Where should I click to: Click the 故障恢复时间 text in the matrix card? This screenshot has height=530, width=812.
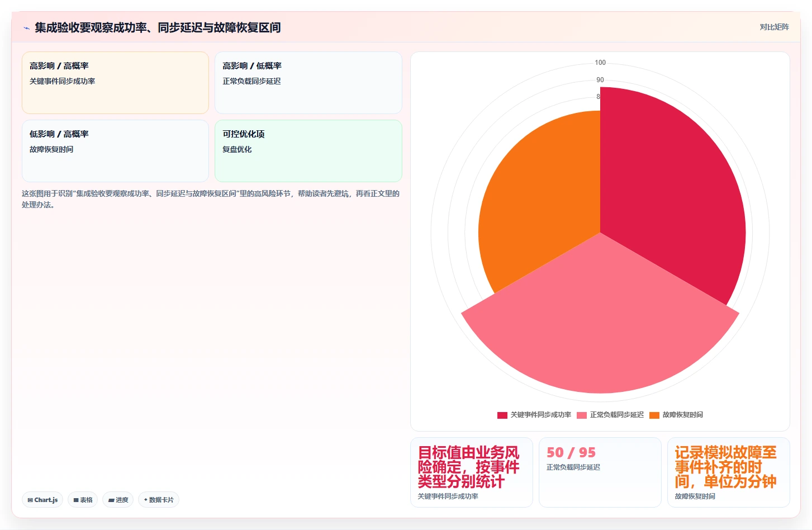click(51, 149)
